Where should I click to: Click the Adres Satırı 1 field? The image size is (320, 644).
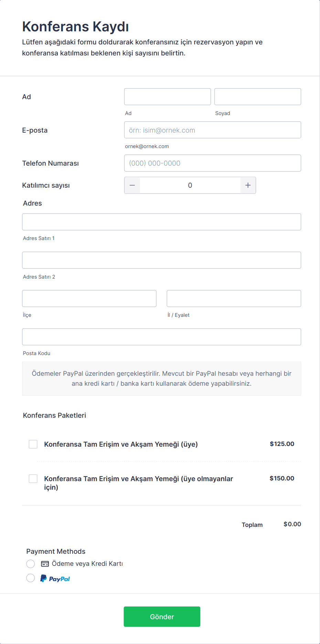click(x=161, y=222)
